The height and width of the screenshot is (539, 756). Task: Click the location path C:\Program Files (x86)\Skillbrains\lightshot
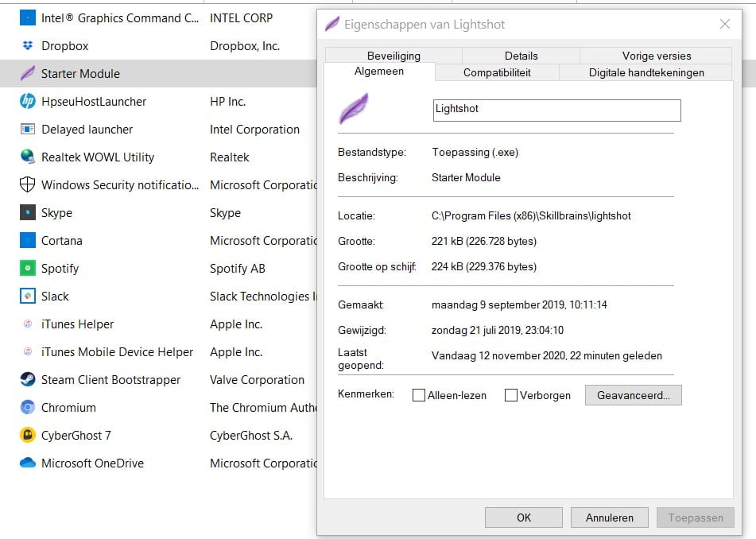pyautogui.click(x=531, y=215)
